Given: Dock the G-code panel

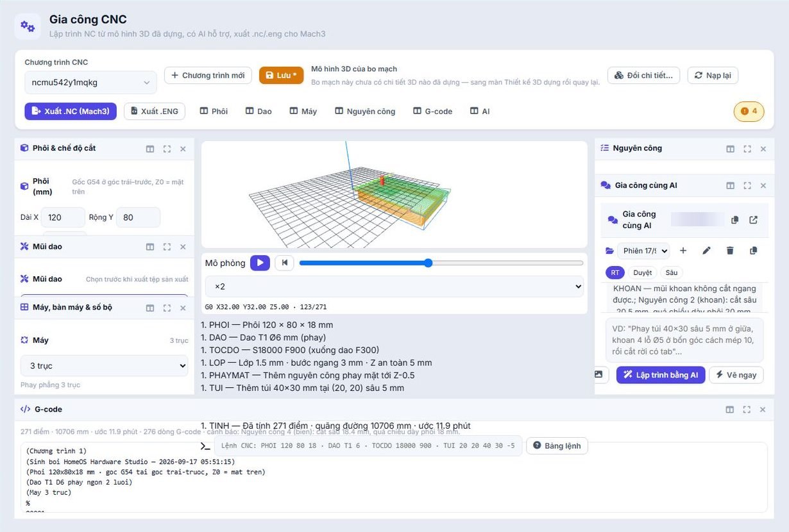Looking at the screenshot, I should point(730,410).
